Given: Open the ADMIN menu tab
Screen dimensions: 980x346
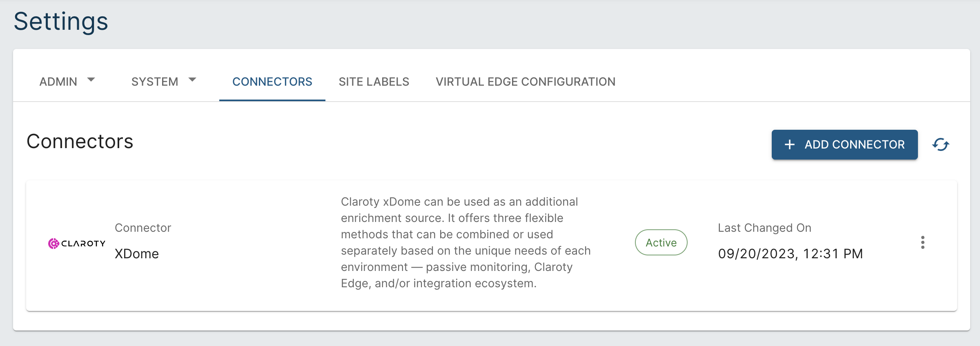Looking at the screenshot, I should click(x=67, y=82).
